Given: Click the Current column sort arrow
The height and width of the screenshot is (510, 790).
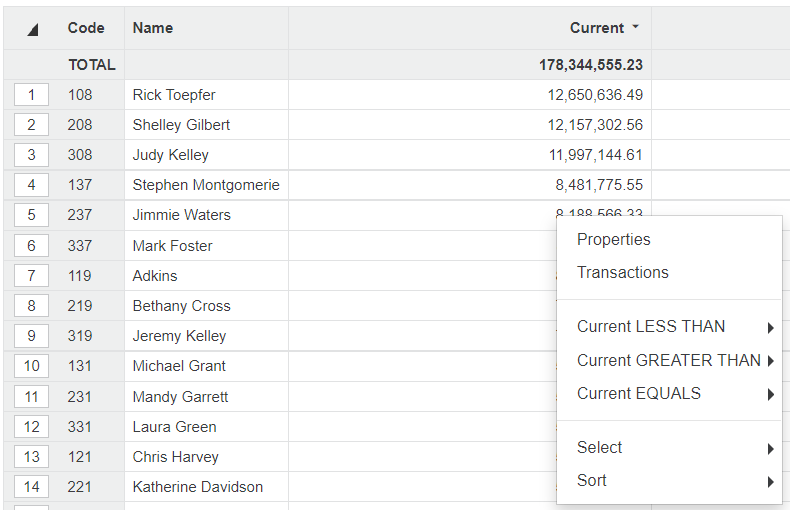Looking at the screenshot, I should [636, 28].
